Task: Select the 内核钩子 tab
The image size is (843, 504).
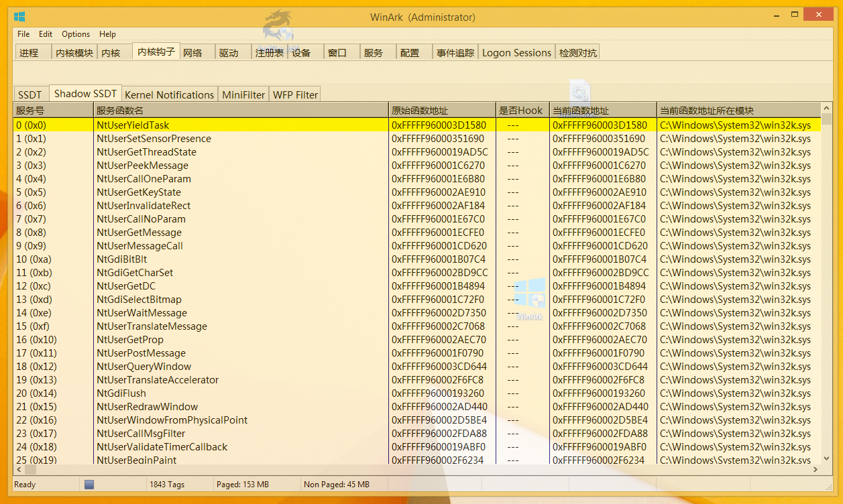Action: (x=156, y=52)
